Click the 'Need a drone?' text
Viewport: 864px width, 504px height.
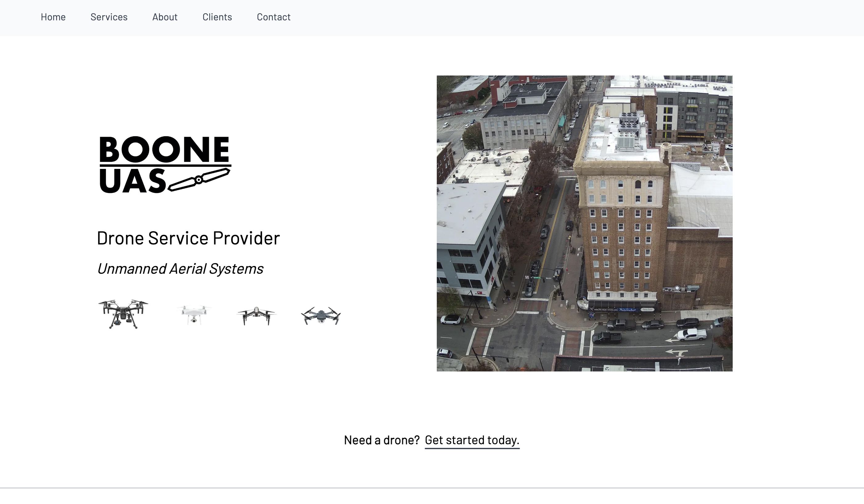(x=382, y=440)
